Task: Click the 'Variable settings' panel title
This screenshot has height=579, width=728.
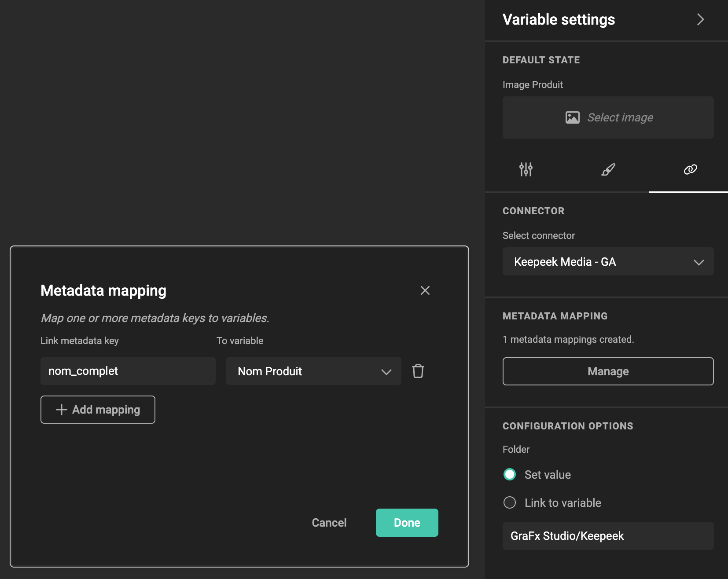Action: [x=559, y=19]
